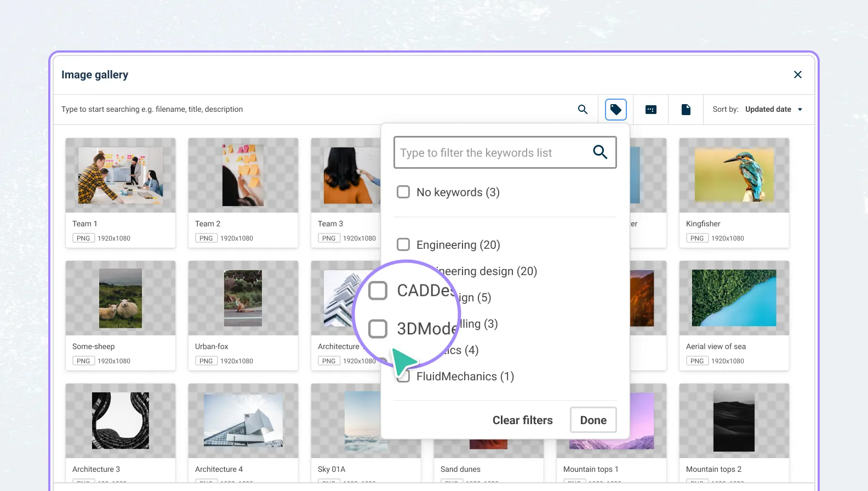Select the Some-sheep thumbnail
The height and width of the screenshot is (491, 868).
click(x=121, y=298)
